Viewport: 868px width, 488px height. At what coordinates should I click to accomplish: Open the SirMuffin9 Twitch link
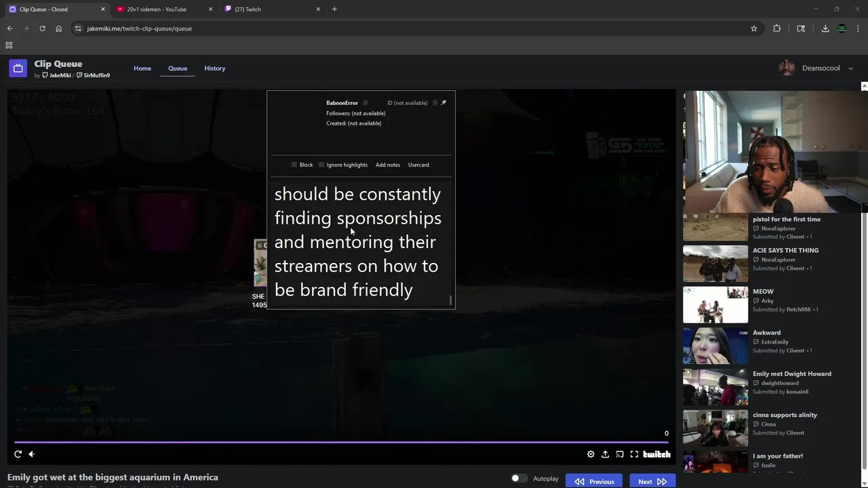point(94,75)
